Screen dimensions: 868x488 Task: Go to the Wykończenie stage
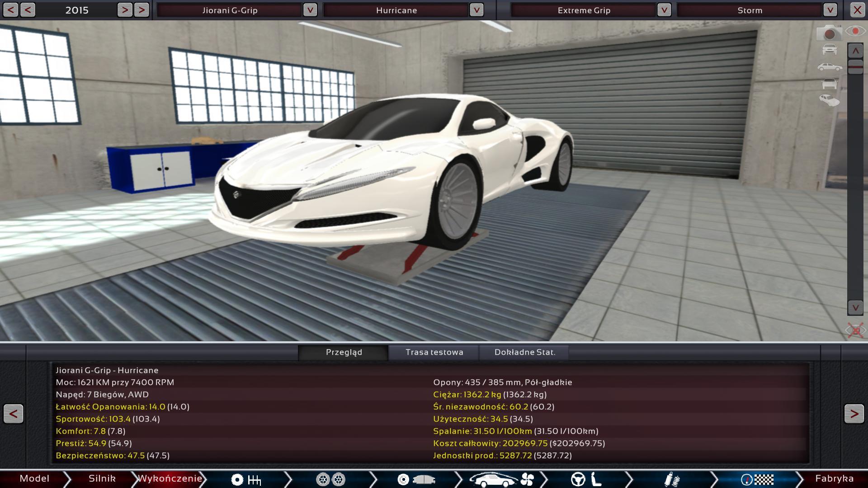pos(170,479)
